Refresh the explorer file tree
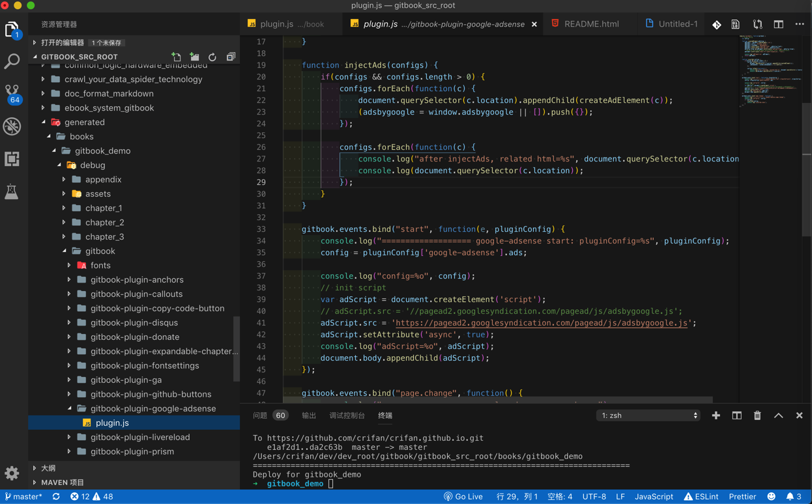Screen dimensions: 812x504 click(x=212, y=57)
